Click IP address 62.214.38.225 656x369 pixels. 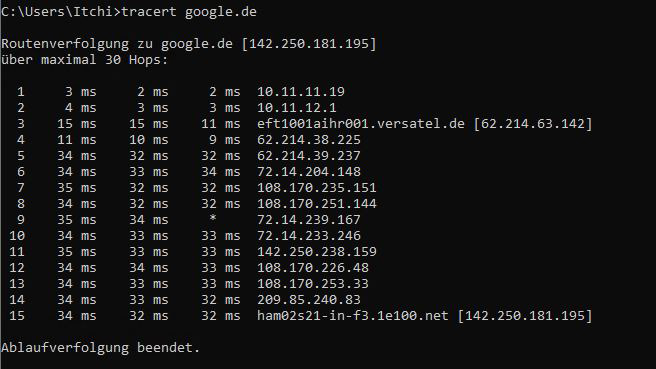tap(309, 140)
